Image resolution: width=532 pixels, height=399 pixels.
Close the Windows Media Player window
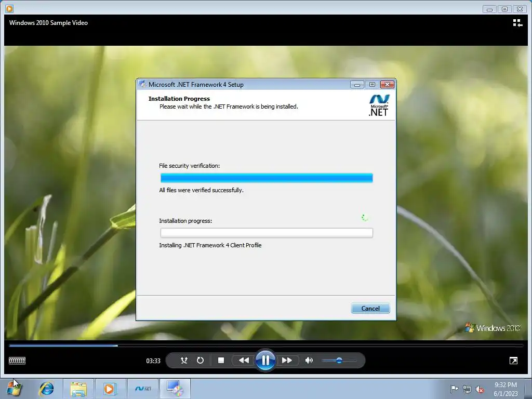coord(520,9)
